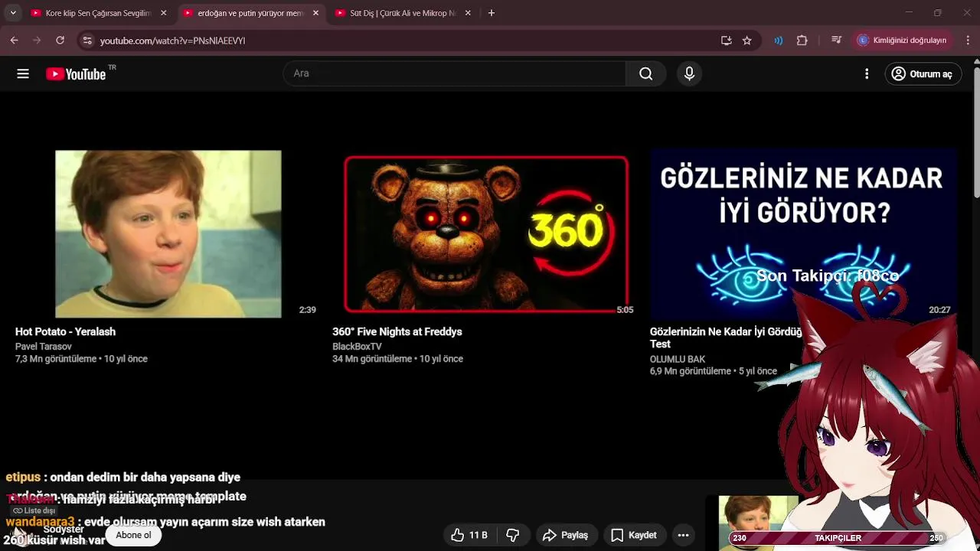
Task: Subscribe with the Abone ol button
Action: (134, 535)
